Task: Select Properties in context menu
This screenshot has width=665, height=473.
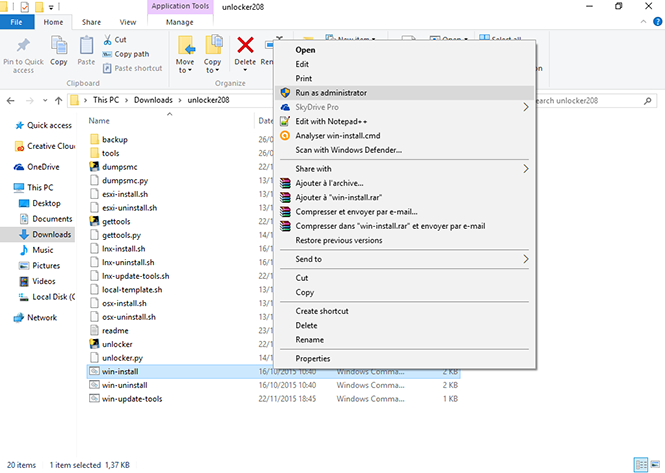Action: 405,358
